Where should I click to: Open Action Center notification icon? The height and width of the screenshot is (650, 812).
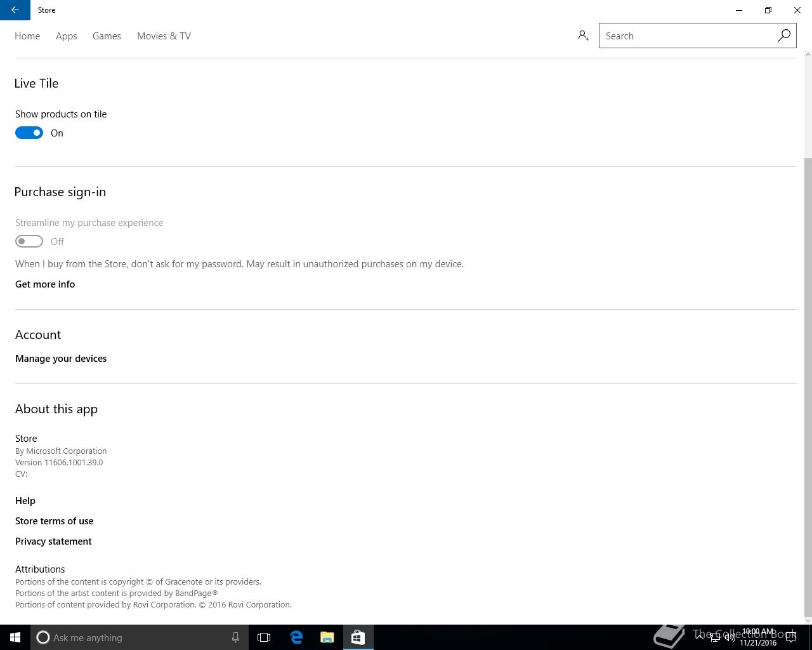791,637
